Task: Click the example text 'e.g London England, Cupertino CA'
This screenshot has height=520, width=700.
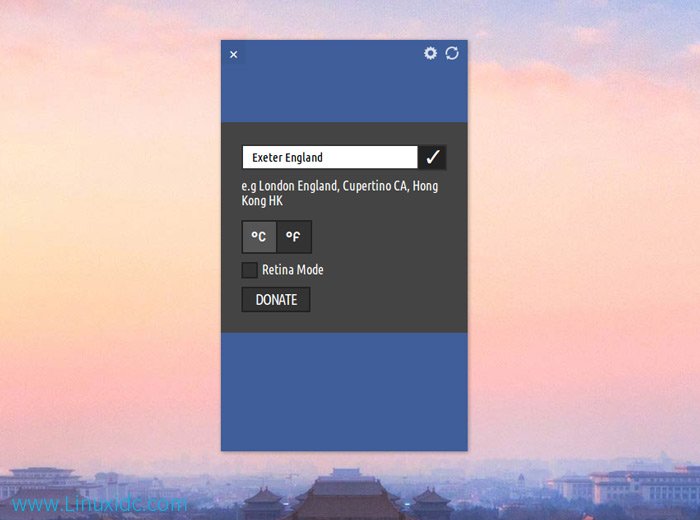Action: (x=325, y=186)
